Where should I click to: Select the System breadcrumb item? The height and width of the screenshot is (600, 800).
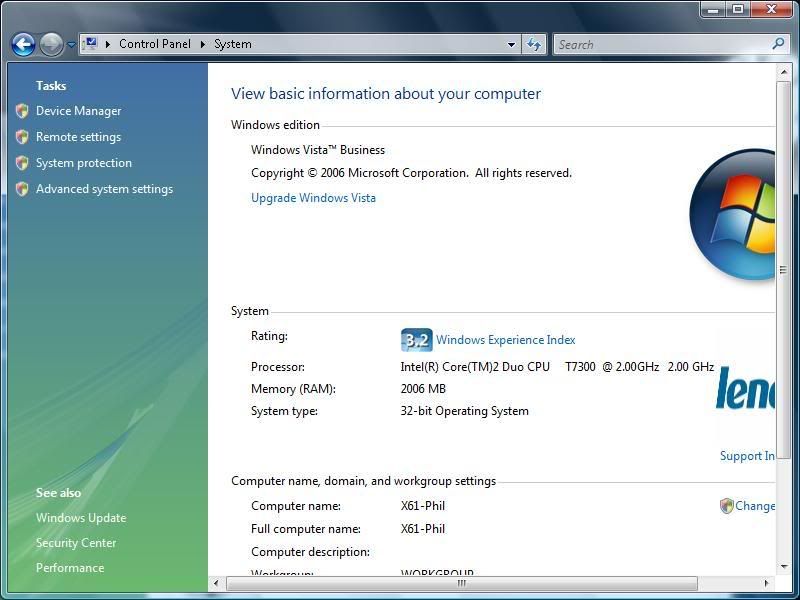[233, 44]
